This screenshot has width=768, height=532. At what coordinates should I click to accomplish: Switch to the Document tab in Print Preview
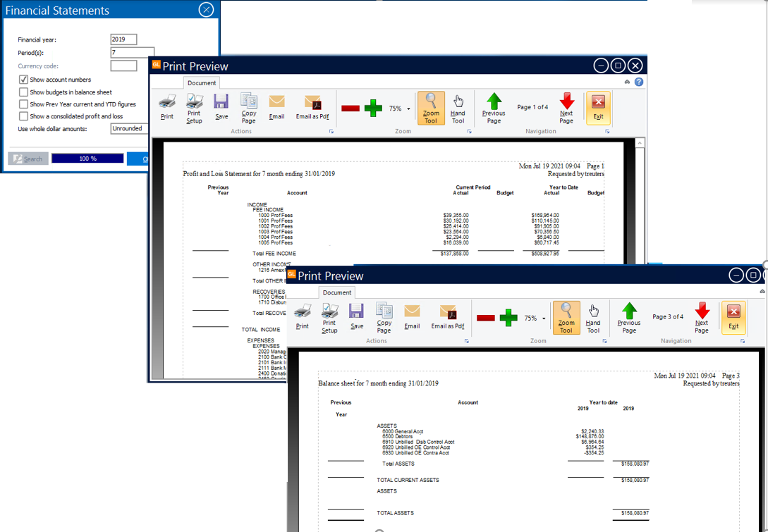click(201, 82)
